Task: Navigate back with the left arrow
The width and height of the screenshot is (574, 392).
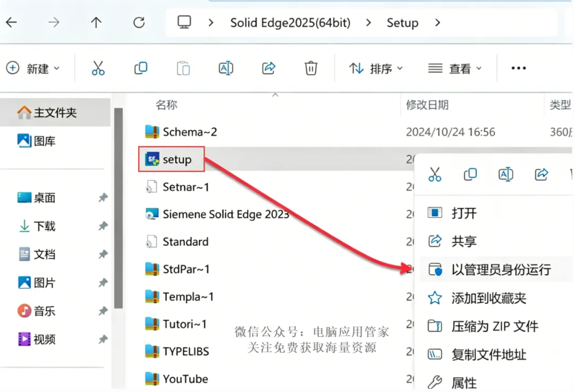Action: coord(11,23)
